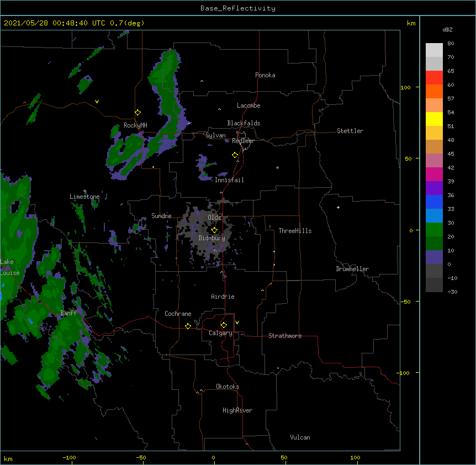Image resolution: width=476 pixels, height=465 pixels.
Task: Click the Ponoka label
Action: click(x=265, y=75)
